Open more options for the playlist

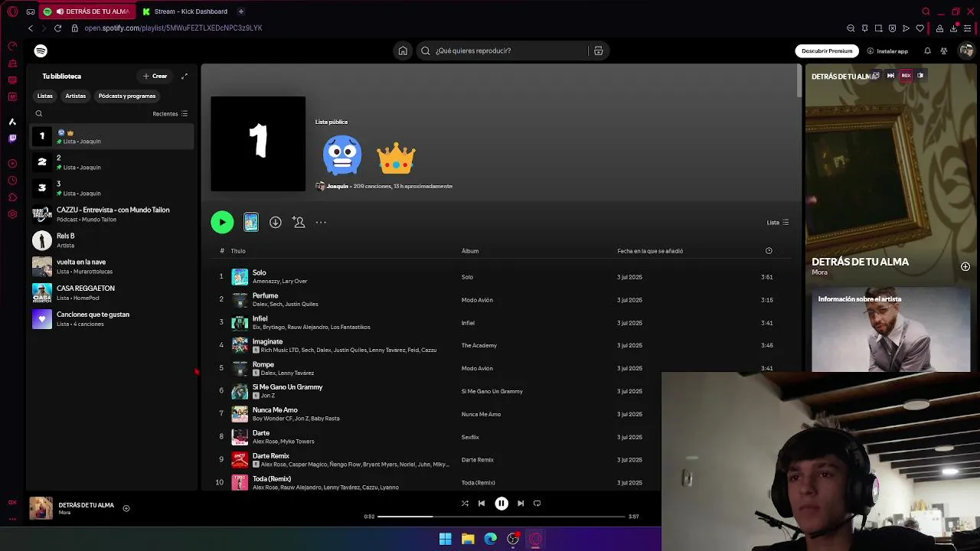(321, 222)
